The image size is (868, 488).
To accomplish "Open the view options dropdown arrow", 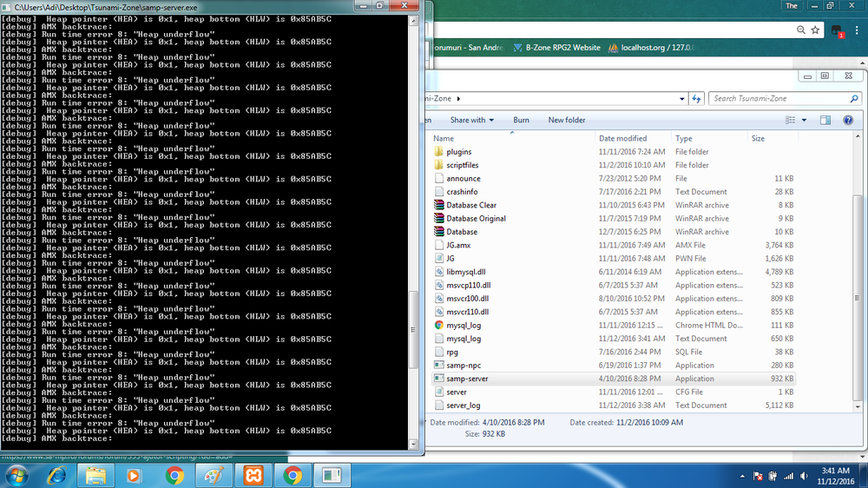I will click(804, 120).
